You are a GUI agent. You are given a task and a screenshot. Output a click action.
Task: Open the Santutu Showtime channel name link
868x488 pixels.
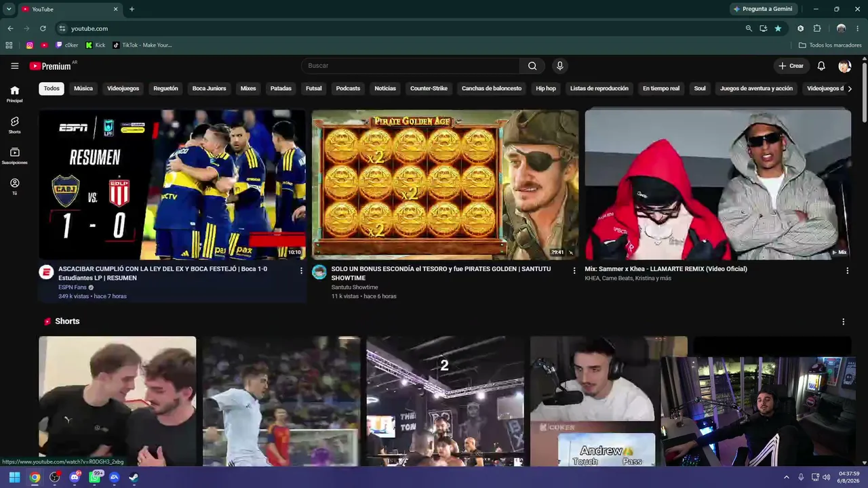(x=355, y=287)
